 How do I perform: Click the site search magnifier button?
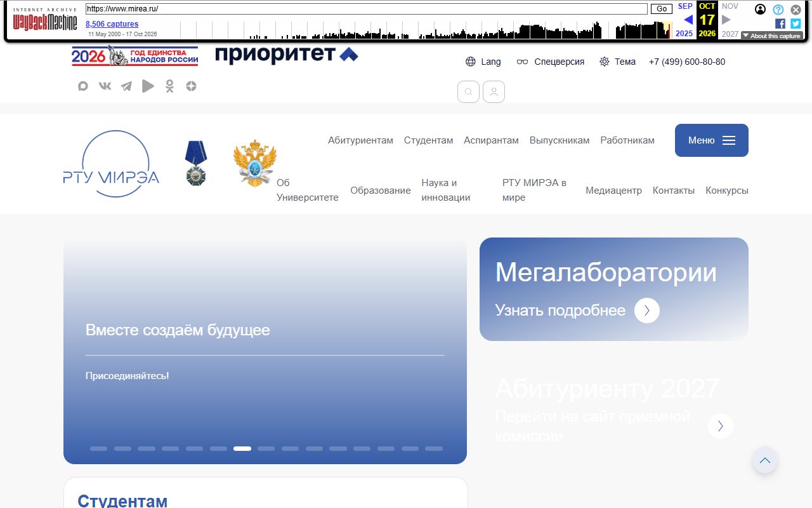(x=468, y=92)
